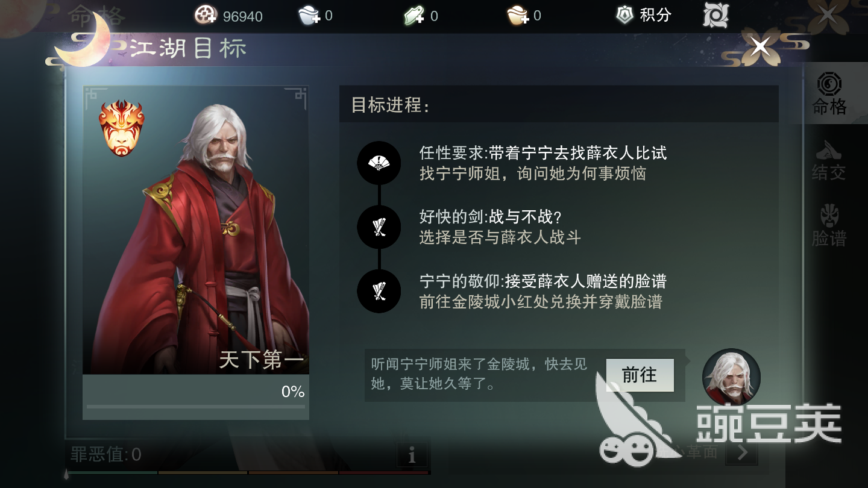The height and width of the screenshot is (488, 868).
Task: Tap the green jade currency icon
Action: pos(414,16)
